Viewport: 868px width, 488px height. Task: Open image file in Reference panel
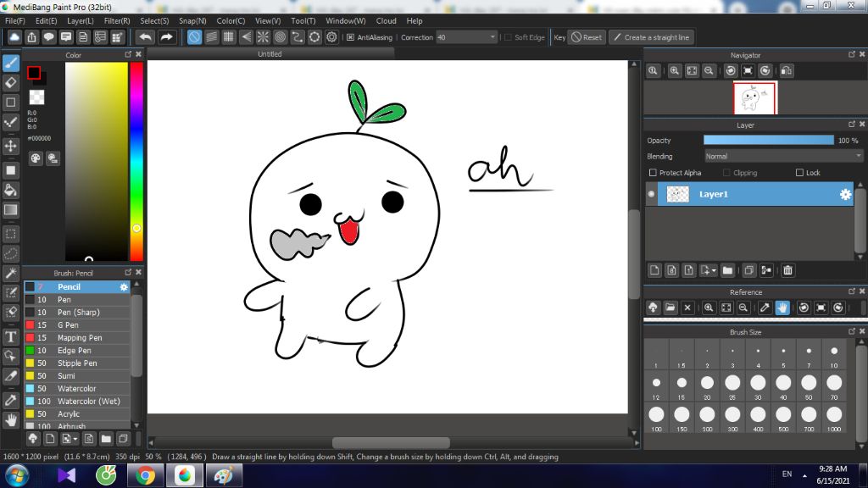[x=670, y=308]
